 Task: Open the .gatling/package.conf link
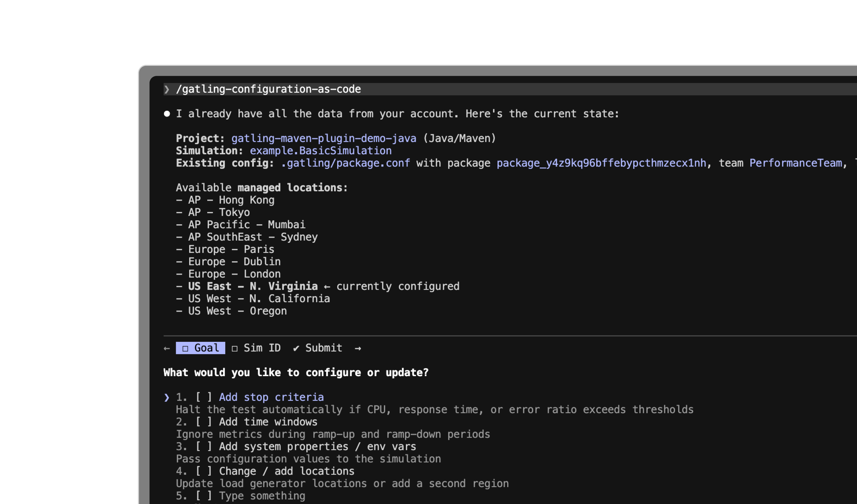click(345, 163)
